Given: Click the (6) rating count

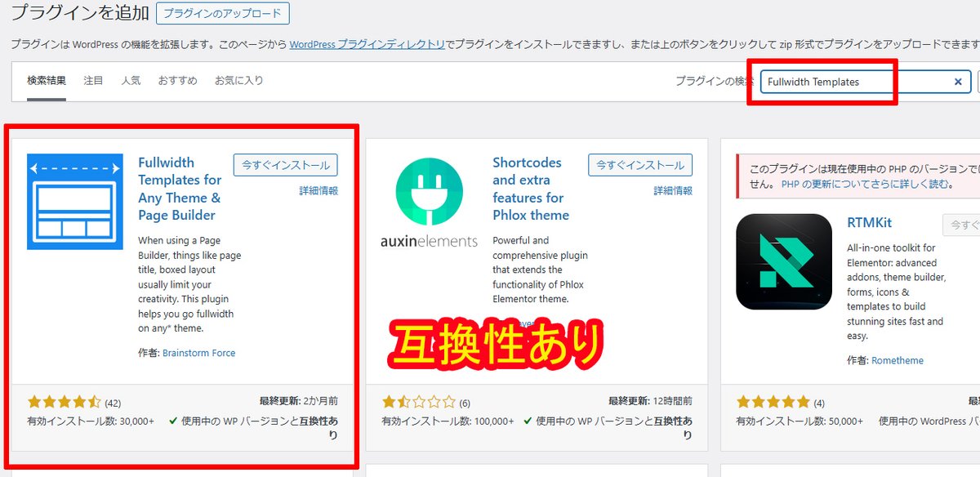Looking at the screenshot, I should click(x=465, y=403).
